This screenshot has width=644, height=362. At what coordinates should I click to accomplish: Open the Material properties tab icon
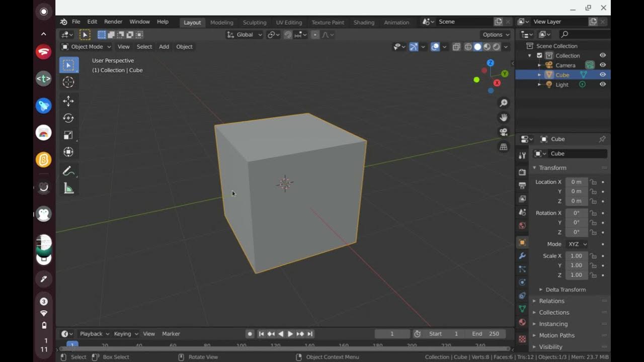pos(522,322)
